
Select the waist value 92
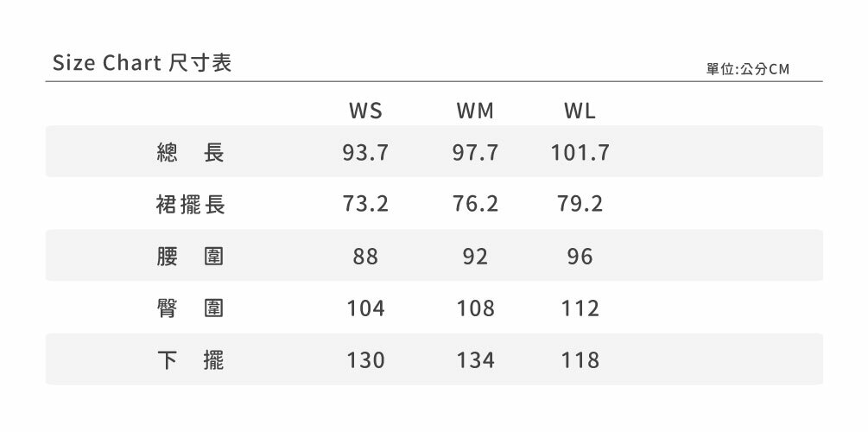click(x=475, y=257)
